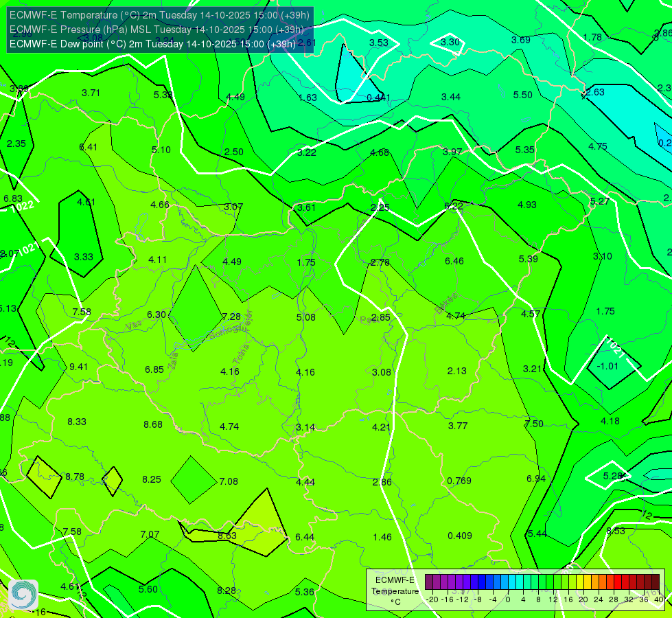Click the negative dew point value -1.01
Screen dimensions: 672x618
(x=607, y=366)
